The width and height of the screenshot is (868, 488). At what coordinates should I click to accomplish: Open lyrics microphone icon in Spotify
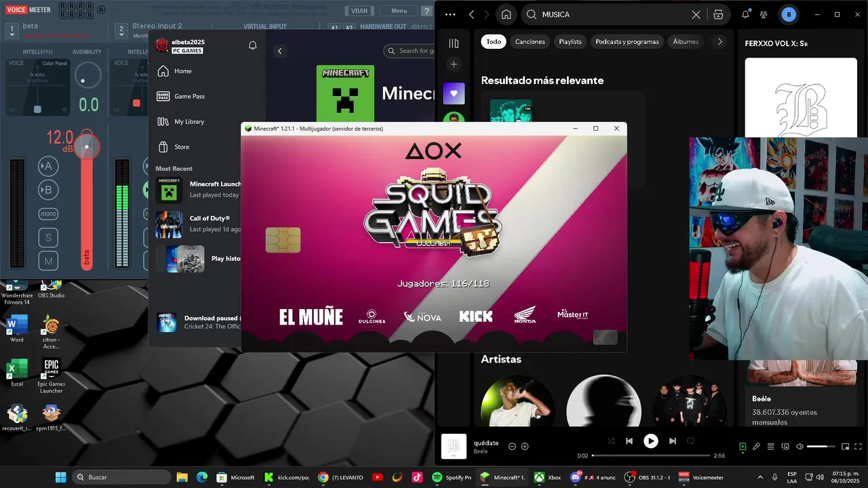click(756, 447)
